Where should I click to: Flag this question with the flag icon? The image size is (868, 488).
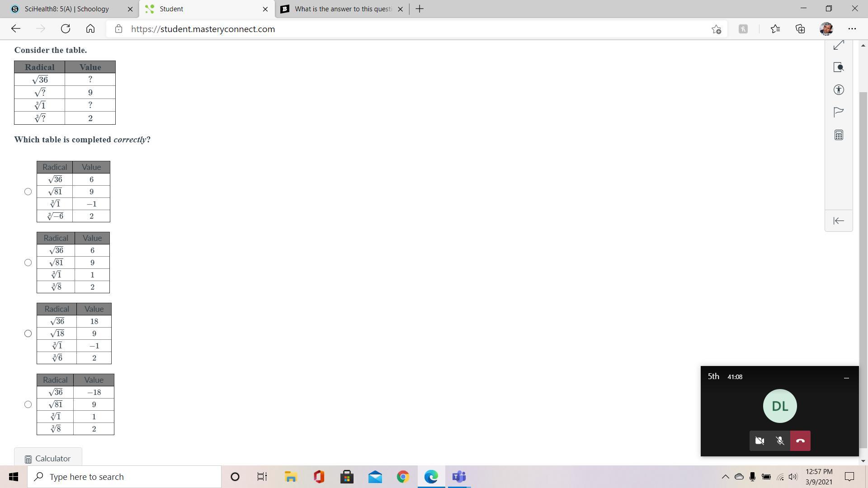[x=839, y=112]
